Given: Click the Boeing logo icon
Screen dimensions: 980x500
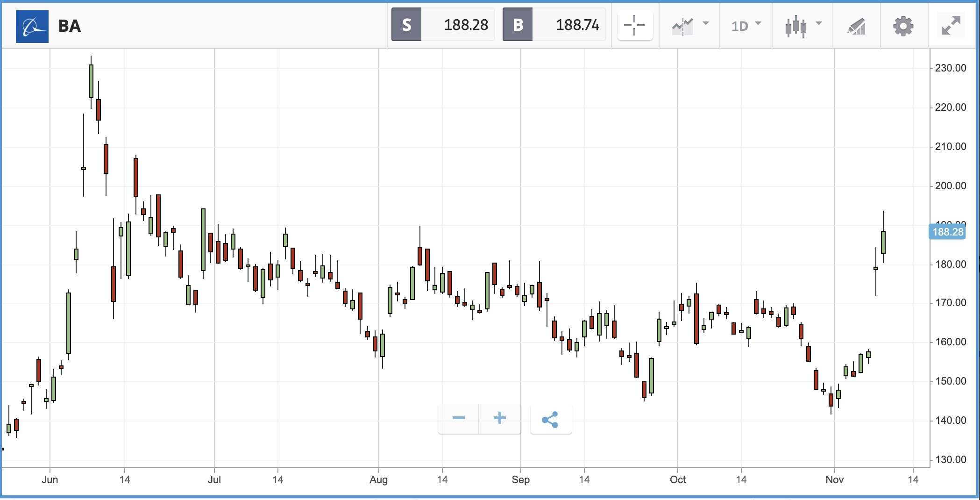Looking at the screenshot, I should click(x=32, y=26).
